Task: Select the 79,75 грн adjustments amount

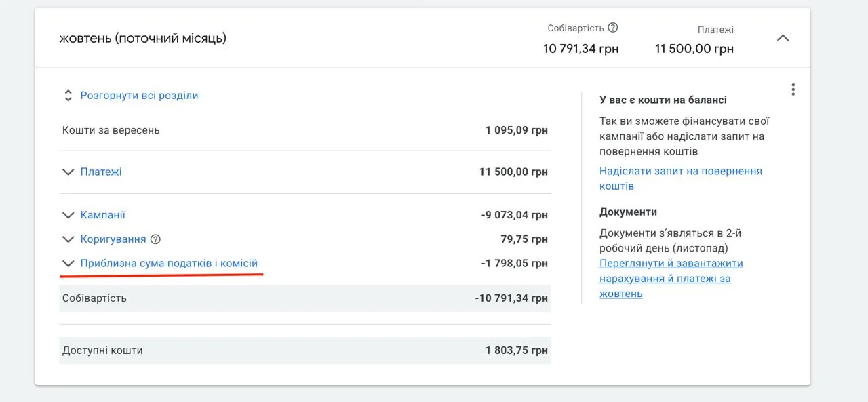Action: [x=524, y=239]
